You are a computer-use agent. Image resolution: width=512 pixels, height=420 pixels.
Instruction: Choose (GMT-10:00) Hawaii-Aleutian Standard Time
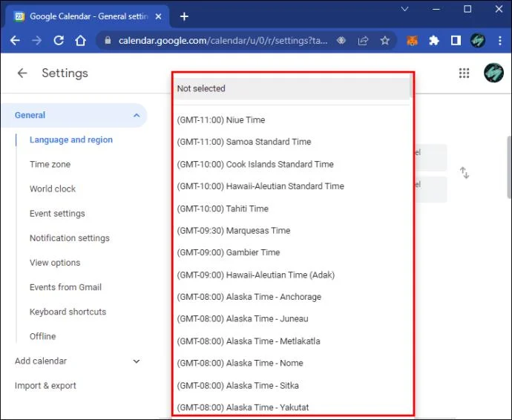pyautogui.click(x=292, y=186)
